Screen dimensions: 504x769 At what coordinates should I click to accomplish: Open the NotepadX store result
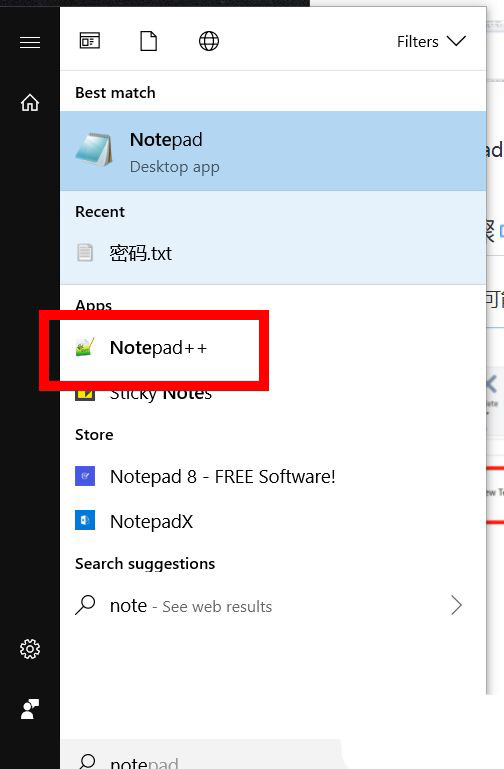273,521
